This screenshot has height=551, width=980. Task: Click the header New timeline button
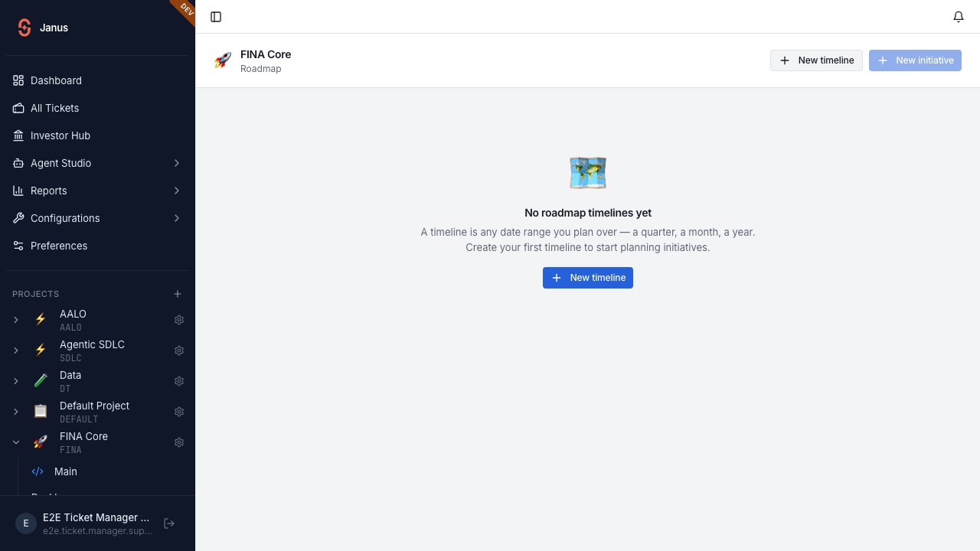[816, 60]
